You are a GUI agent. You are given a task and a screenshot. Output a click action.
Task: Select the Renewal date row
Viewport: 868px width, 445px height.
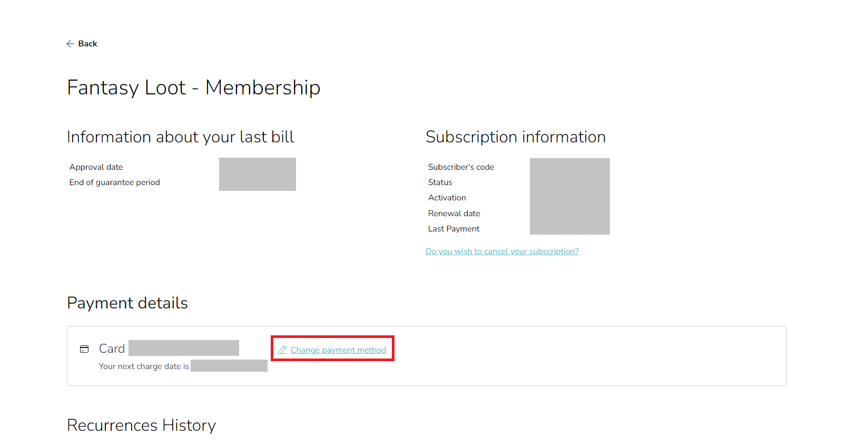point(454,213)
